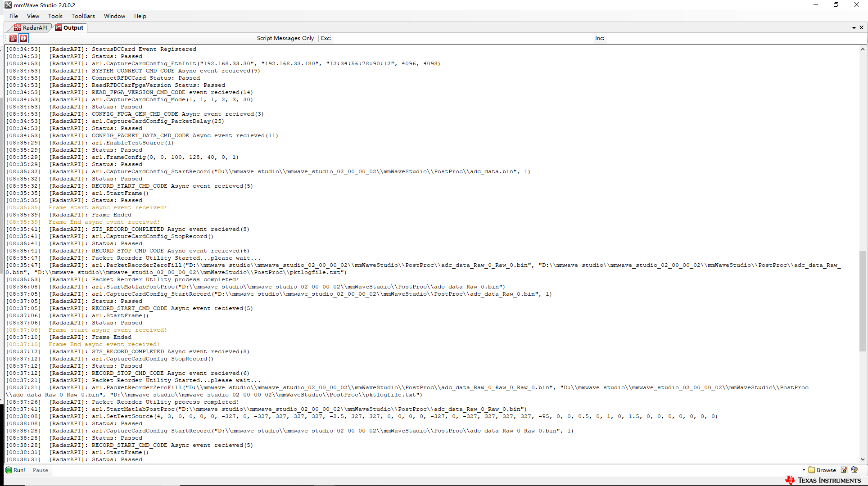868x486 pixels.
Task: Click 'ar1.StartFrame()' line at 08:38:31
Action: pos(120,452)
